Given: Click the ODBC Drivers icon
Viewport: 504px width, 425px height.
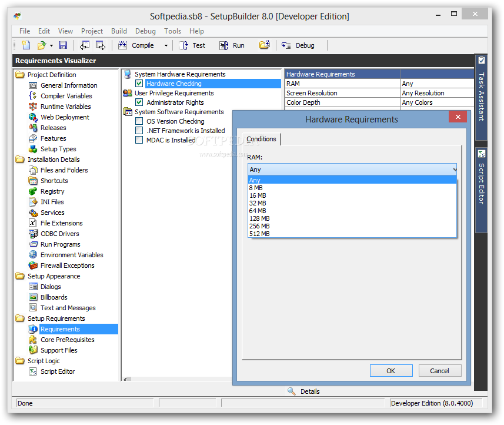Looking at the screenshot, I should click(x=33, y=234).
